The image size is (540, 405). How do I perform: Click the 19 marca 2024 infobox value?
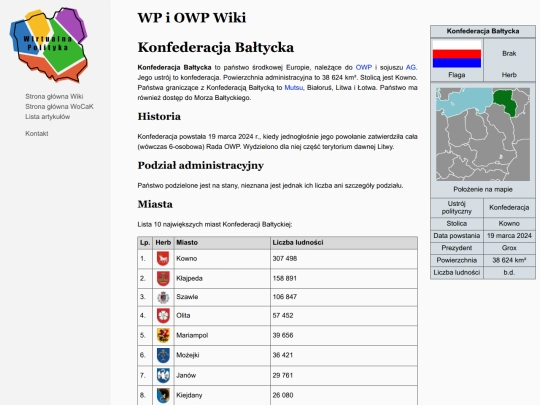tap(509, 236)
